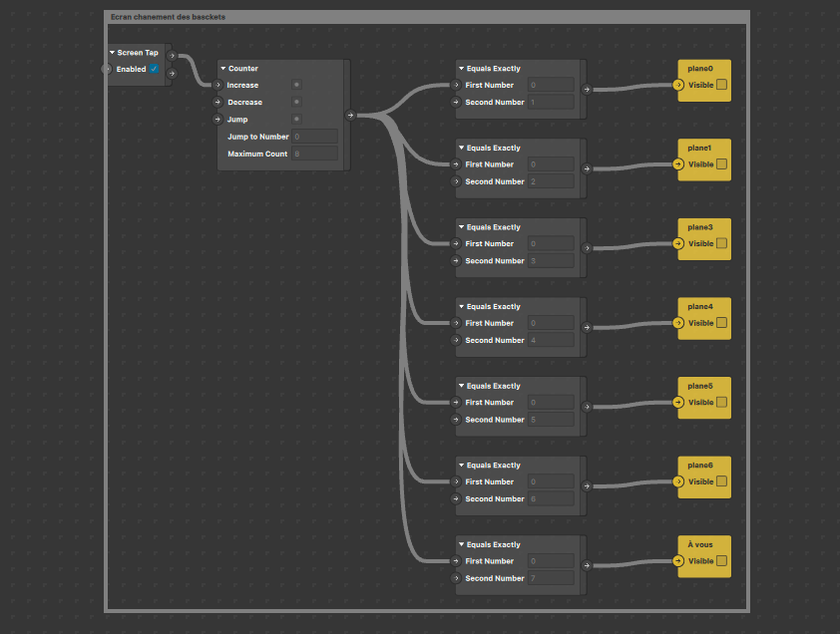This screenshot has width=840, height=634.
Task: Click output port of Equals Exactly feeding plane4
Action: pyautogui.click(x=587, y=327)
